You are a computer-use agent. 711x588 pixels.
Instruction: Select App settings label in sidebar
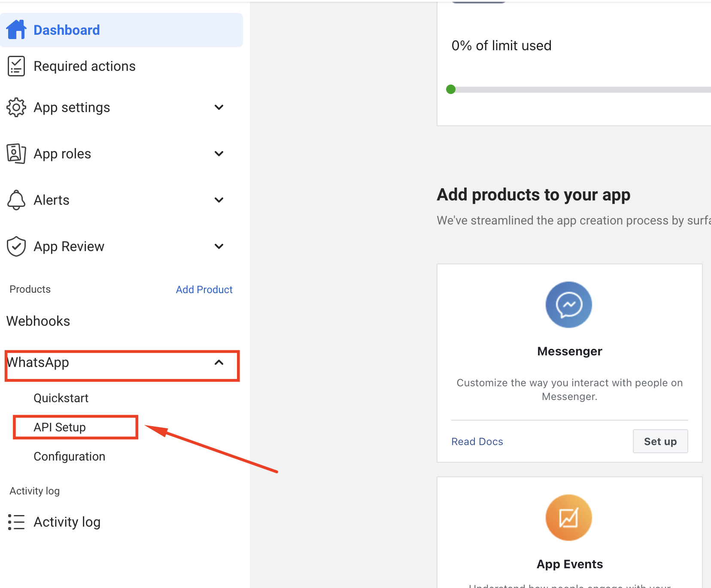tap(72, 107)
